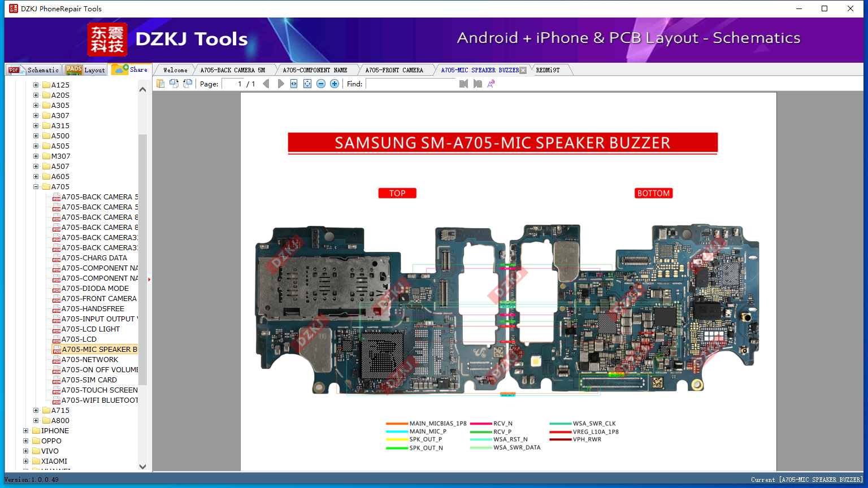868x488 pixels.
Task: Click the Page number field
Action: pyautogui.click(x=232, y=84)
